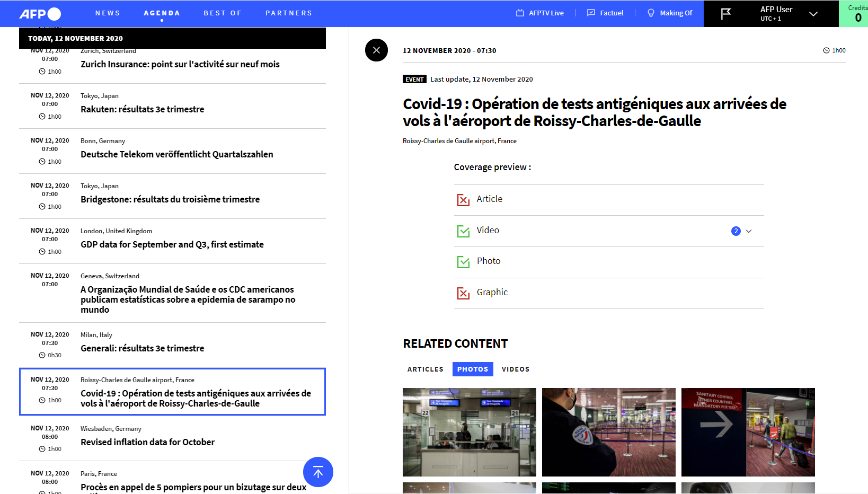The width and height of the screenshot is (868, 494).
Task: Click Roissy-Charles de Gaulle airport, France location text
Action: pos(459,141)
